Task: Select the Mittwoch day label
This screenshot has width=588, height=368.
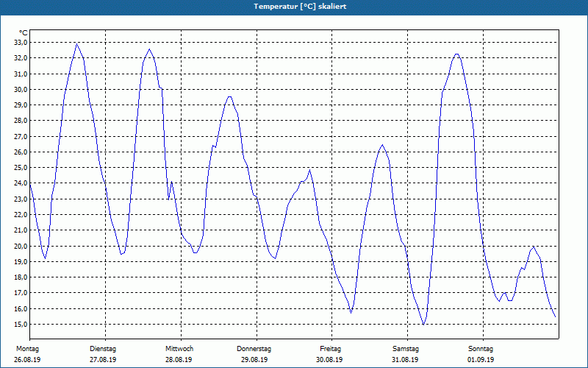Action: [x=179, y=349]
